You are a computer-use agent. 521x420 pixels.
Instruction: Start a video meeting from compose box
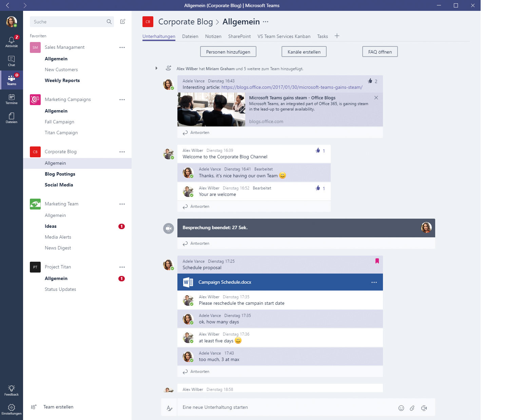tap(424, 408)
